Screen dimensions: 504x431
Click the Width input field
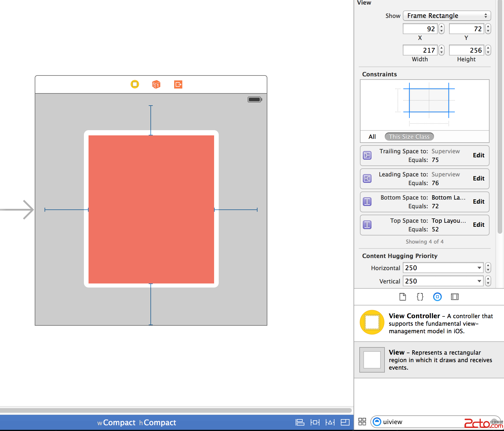tap(420, 50)
